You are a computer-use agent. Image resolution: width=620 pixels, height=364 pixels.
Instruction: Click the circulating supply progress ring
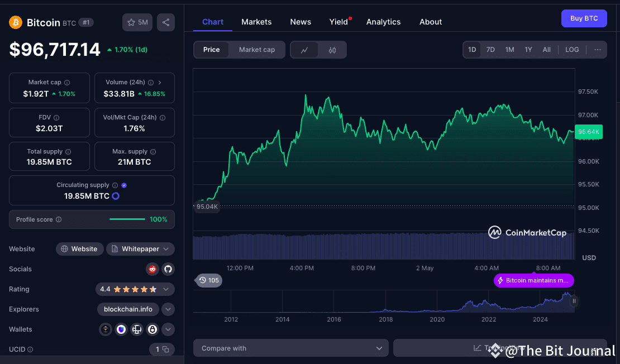pos(116,196)
